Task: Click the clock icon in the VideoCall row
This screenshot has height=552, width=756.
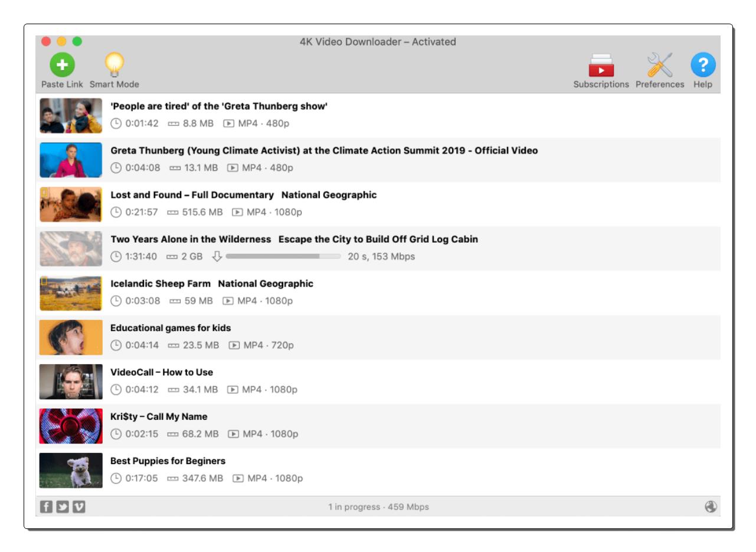Action: tap(116, 390)
